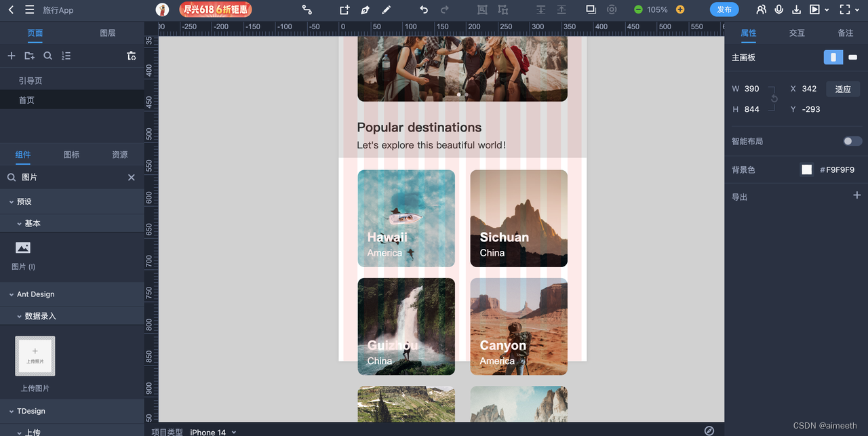Open the hamburger main menu
868x436 pixels.
point(29,9)
